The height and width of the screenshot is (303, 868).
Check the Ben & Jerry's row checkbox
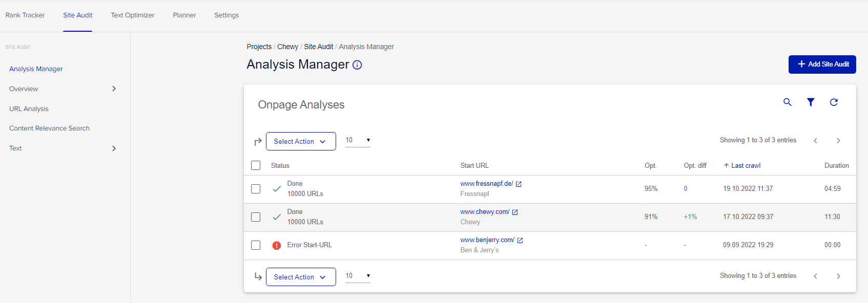point(256,245)
